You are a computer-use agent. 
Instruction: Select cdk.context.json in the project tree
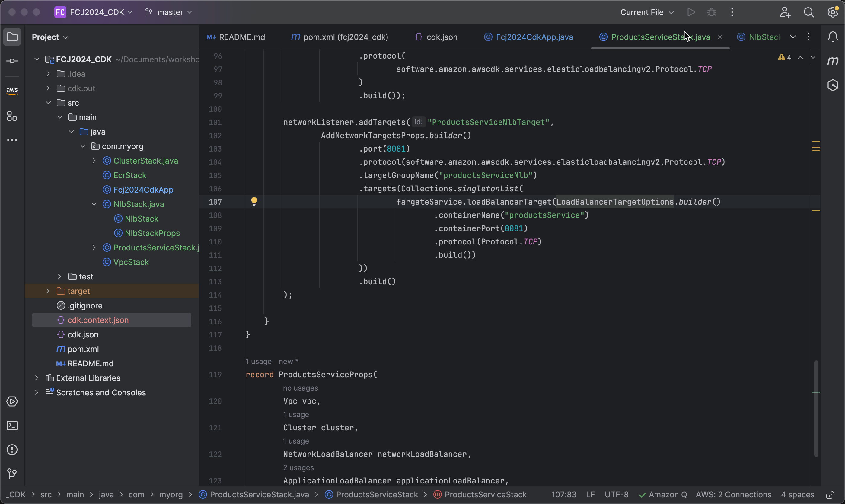click(x=98, y=320)
